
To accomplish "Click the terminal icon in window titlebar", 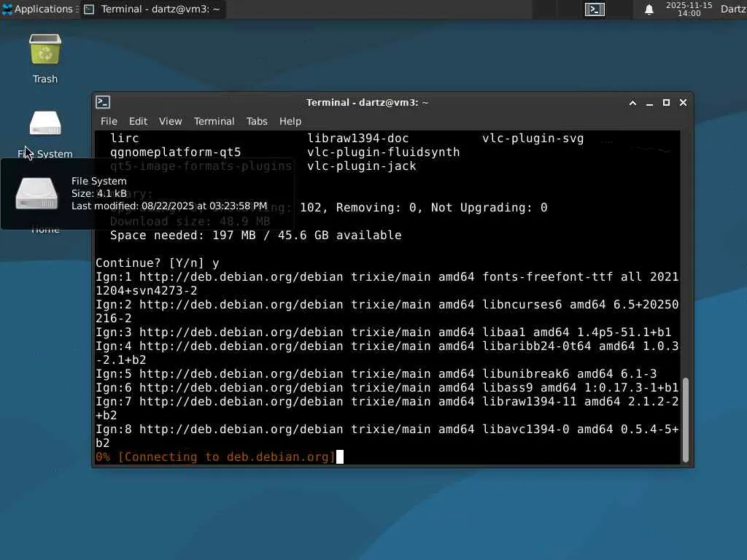I will (x=103, y=102).
